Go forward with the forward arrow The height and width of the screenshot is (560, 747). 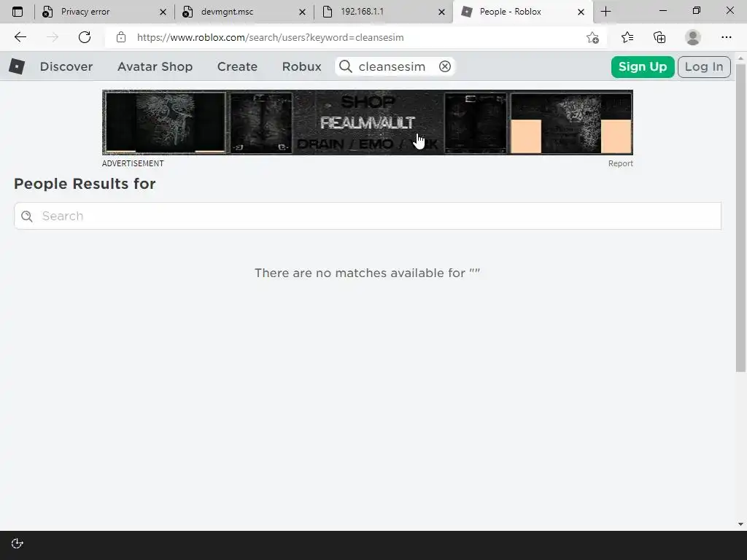pos(53,37)
